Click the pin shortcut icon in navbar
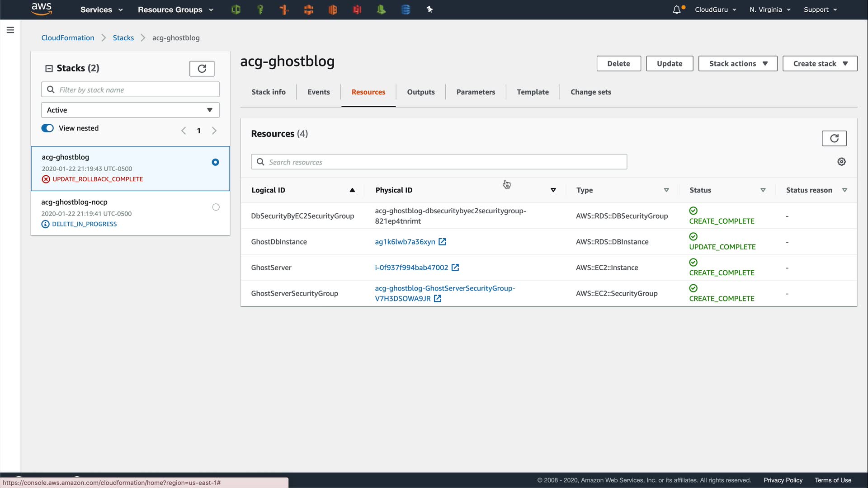868x488 pixels. point(429,9)
